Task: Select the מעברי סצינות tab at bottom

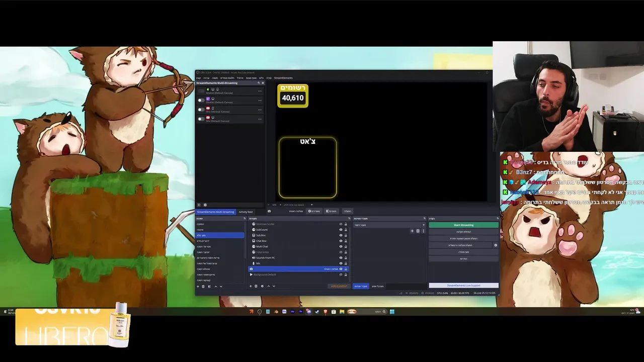Action: [361, 286]
